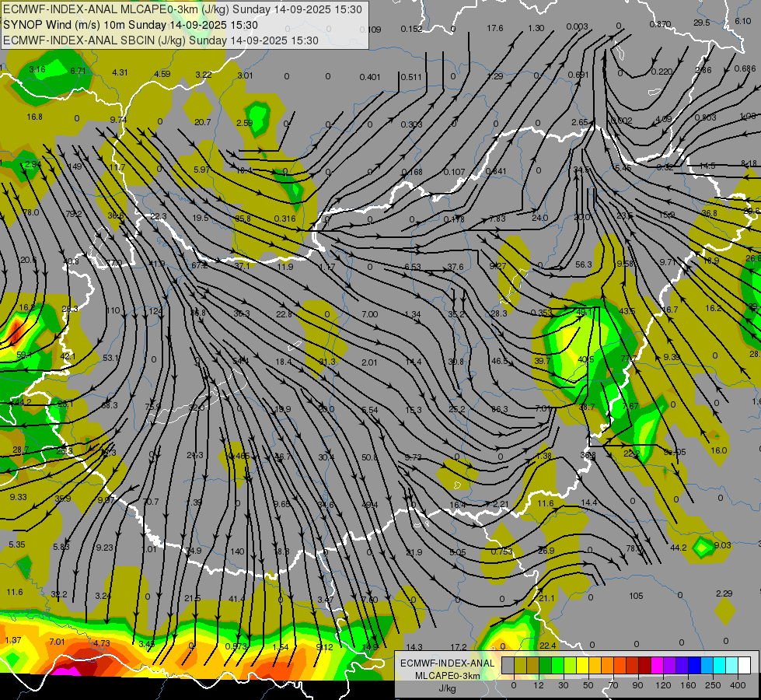Click the map value 4.31
Viewport: 761px width, 700px height.
[x=120, y=72]
